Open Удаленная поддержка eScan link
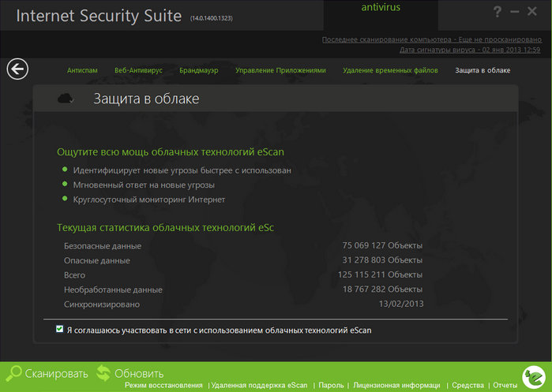This screenshot has height=392, width=552. (259, 386)
